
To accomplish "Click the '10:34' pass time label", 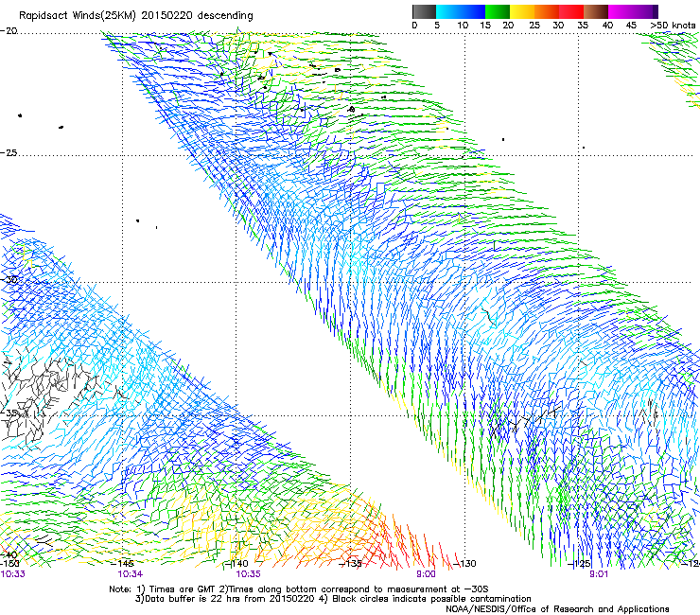I will (131, 574).
